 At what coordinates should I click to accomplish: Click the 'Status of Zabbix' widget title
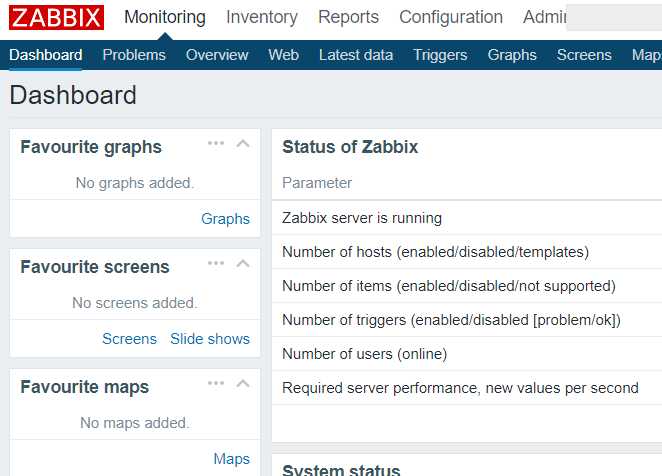click(x=350, y=147)
